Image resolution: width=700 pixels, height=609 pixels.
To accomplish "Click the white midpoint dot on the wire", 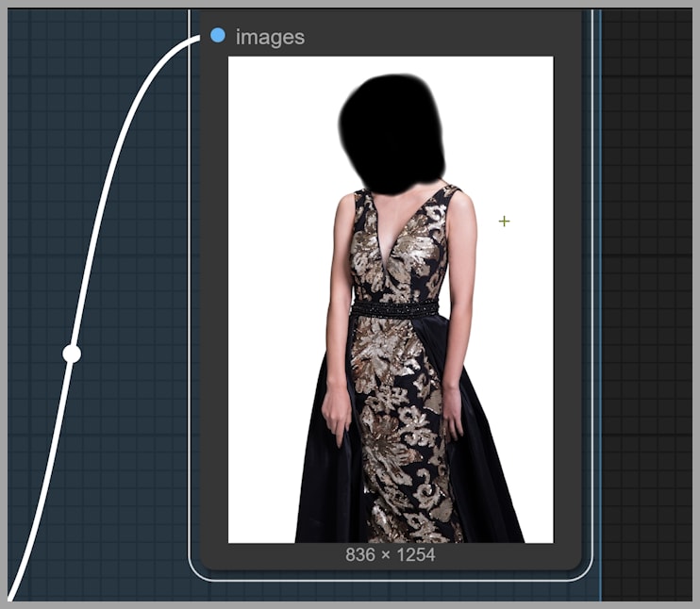I will (72, 354).
